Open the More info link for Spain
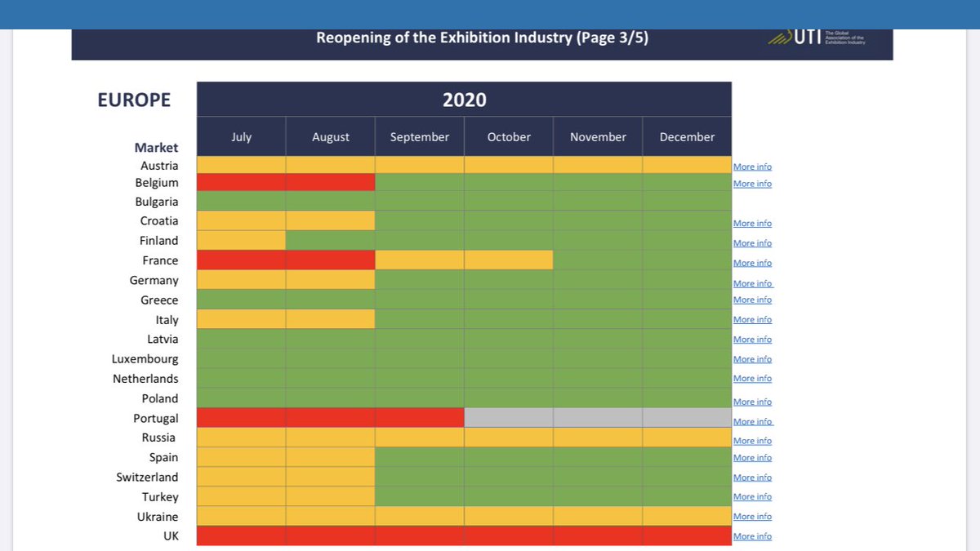The image size is (980, 551). (752, 457)
